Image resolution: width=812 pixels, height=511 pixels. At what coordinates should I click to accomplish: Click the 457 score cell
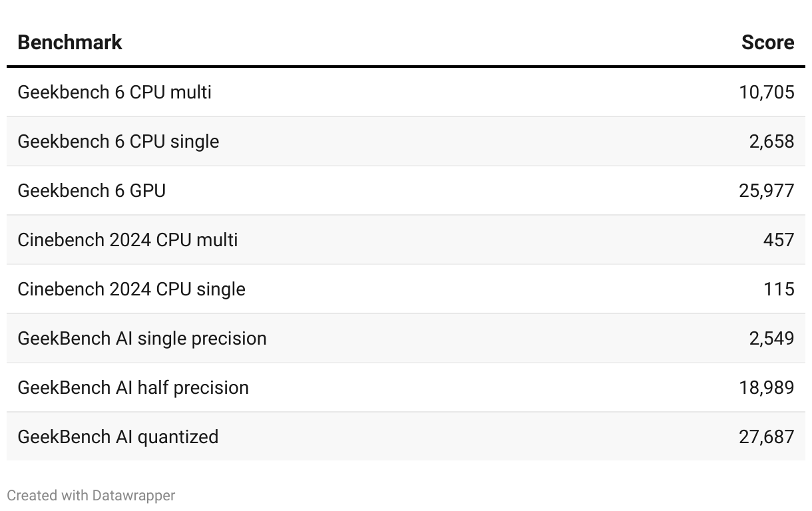[x=779, y=240]
